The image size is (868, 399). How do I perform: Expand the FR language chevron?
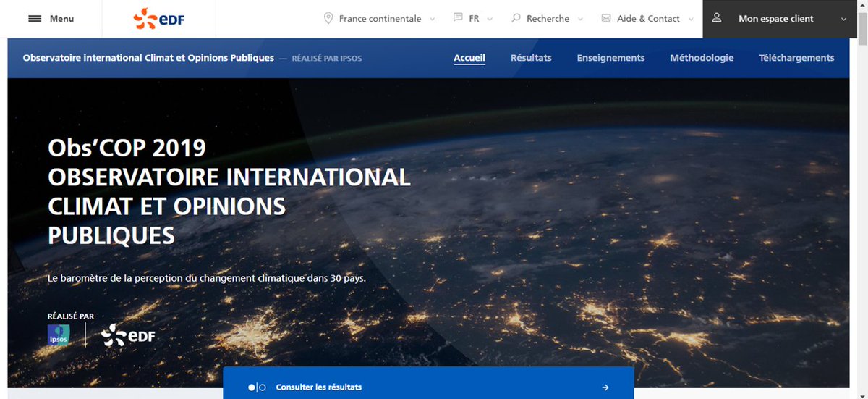click(x=490, y=20)
